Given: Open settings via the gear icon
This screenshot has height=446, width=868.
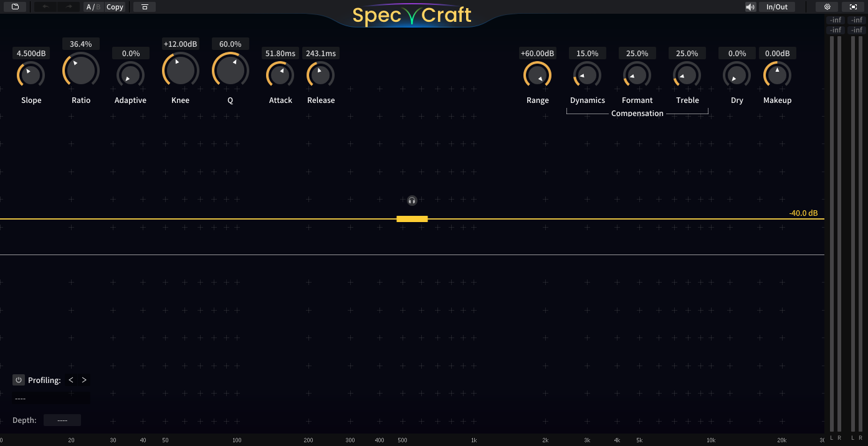Looking at the screenshot, I should coord(827,7).
